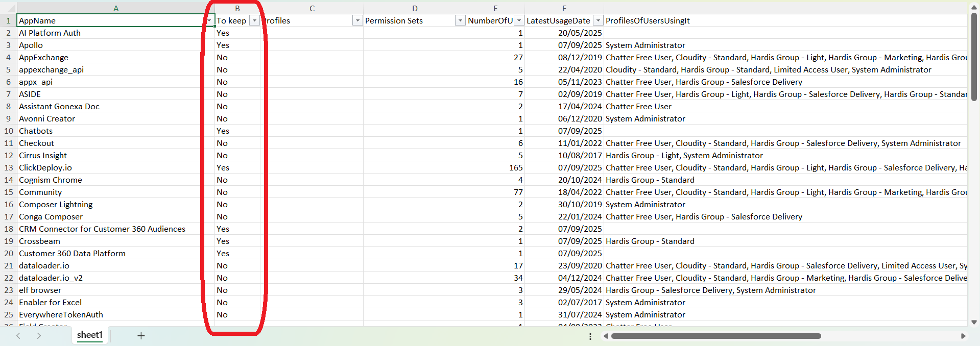Open the LatestUsageDate filter dropdown

click(598, 21)
